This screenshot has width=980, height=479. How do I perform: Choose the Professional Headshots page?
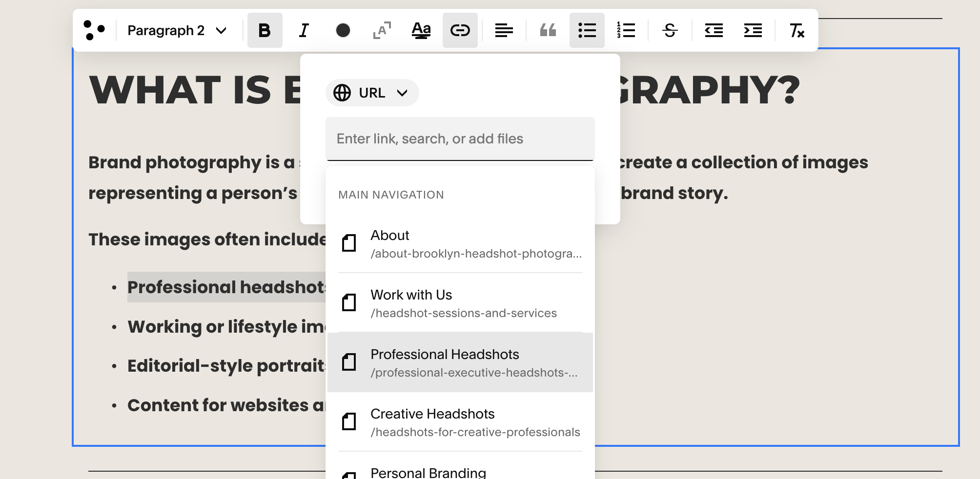tap(460, 362)
